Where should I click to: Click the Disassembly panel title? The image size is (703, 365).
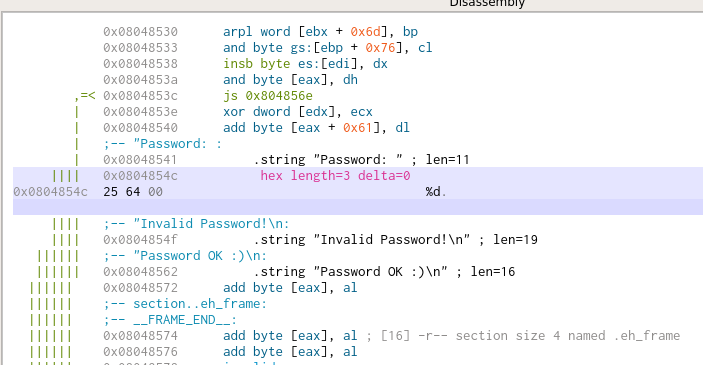pyautogui.click(x=487, y=4)
